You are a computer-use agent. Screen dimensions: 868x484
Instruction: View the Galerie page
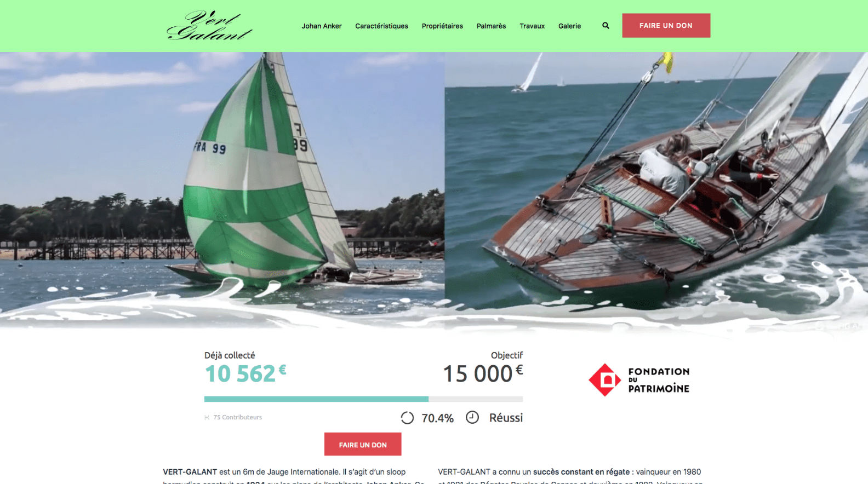[569, 26]
